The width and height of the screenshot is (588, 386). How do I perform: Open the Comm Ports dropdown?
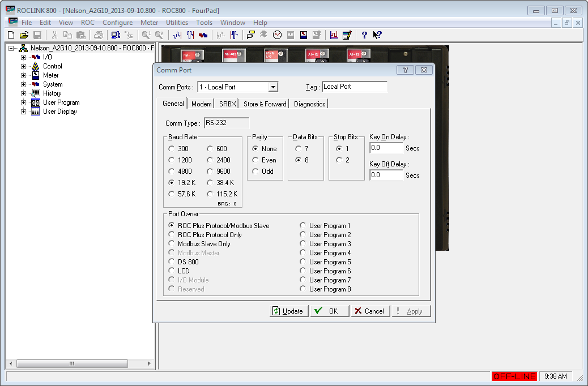(274, 87)
